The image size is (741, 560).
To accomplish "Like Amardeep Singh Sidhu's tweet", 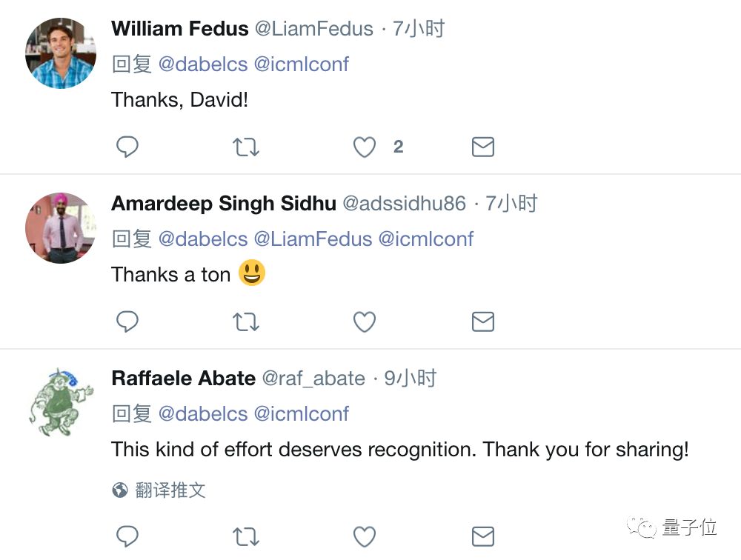I will [364, 321].
